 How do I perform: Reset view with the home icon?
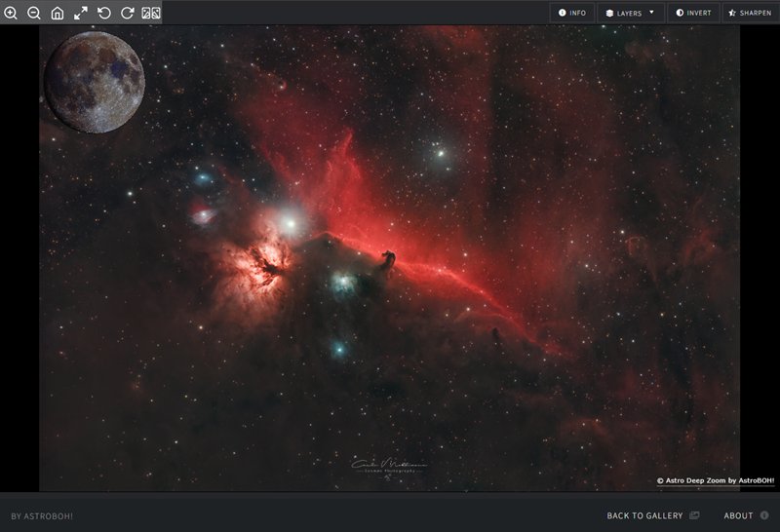point(58,13)
